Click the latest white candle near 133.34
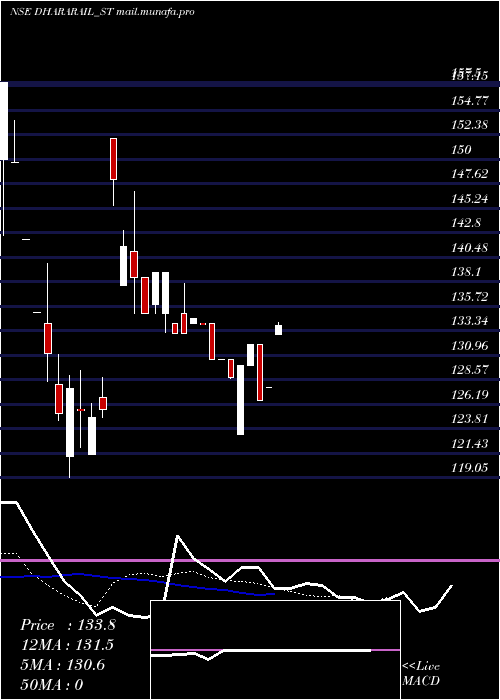The width and height of the screenshot is (500, 700). click(x=279, y=329)
